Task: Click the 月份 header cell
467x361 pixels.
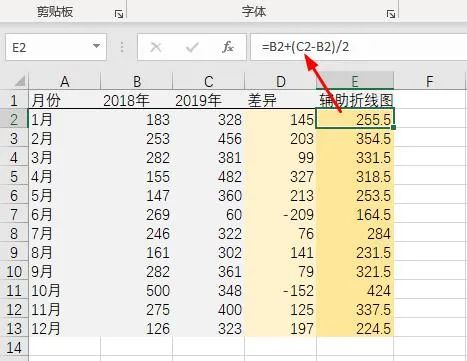Action: (x=65, y=100)
